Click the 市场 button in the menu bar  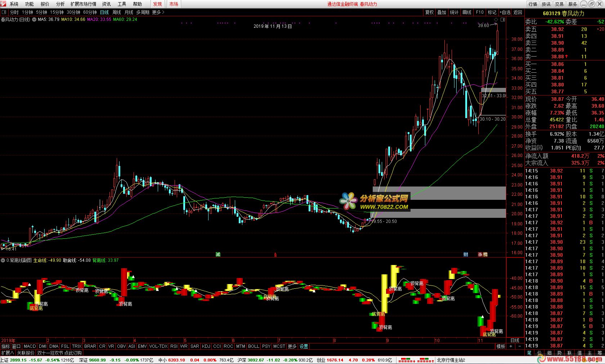pos(174,4)
